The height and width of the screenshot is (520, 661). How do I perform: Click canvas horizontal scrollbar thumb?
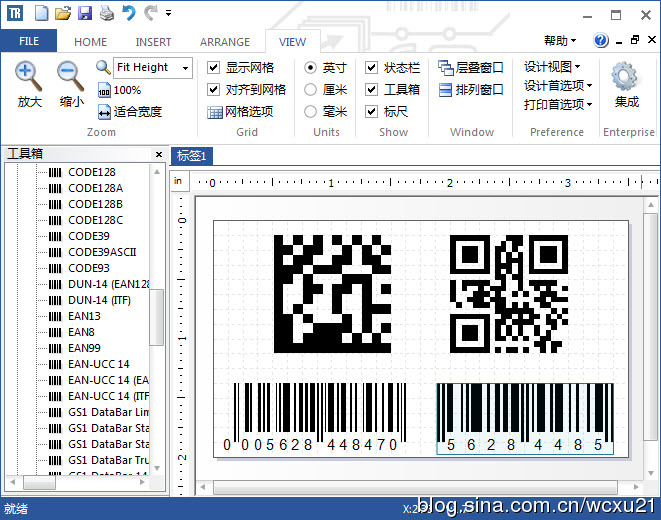(415, 487)
